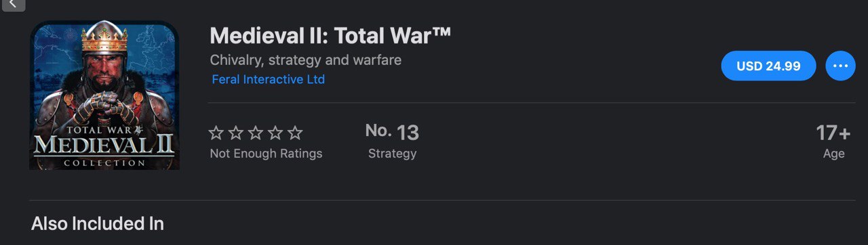Open the Strategy category label
Viewport: 868px width, 245px height.
(x=392, y=154)
